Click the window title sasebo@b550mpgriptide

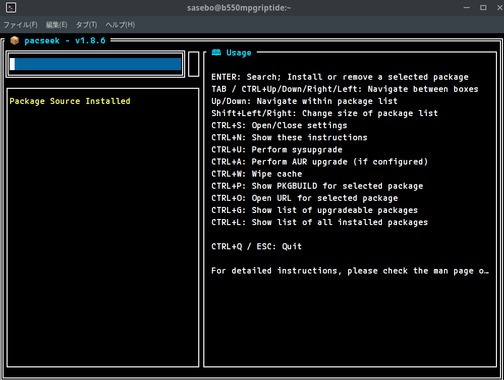click(239, 8)
